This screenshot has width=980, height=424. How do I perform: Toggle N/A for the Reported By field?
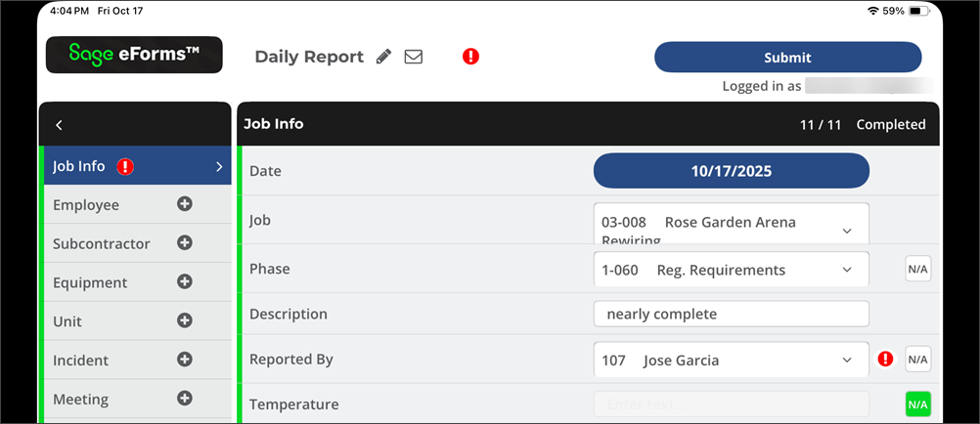[x=917, y=360]
